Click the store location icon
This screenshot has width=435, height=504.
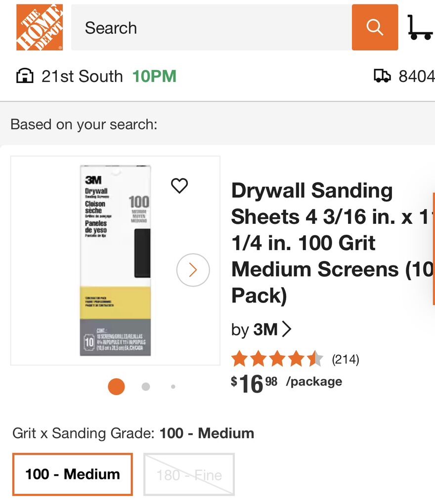[25, 77]
